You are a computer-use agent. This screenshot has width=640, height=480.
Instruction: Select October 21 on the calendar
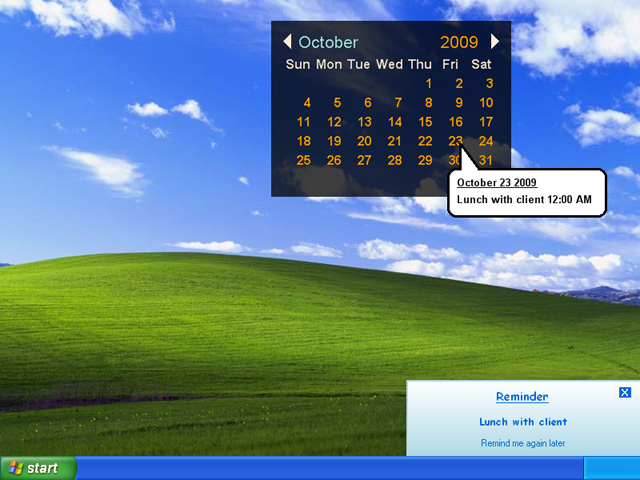click(x=394, y=141)
